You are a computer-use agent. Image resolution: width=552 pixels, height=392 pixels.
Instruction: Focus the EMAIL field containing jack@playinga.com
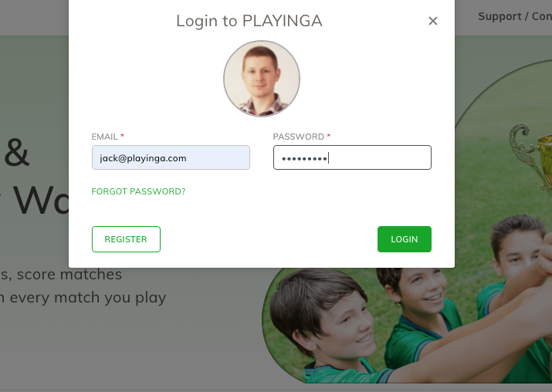tap(171, 157)
